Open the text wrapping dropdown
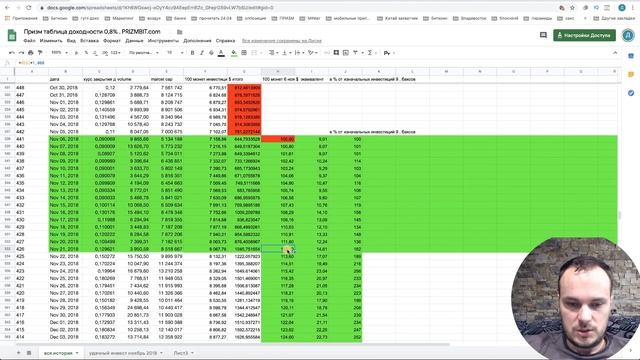 pyautogui.click(x=299, y=53)
